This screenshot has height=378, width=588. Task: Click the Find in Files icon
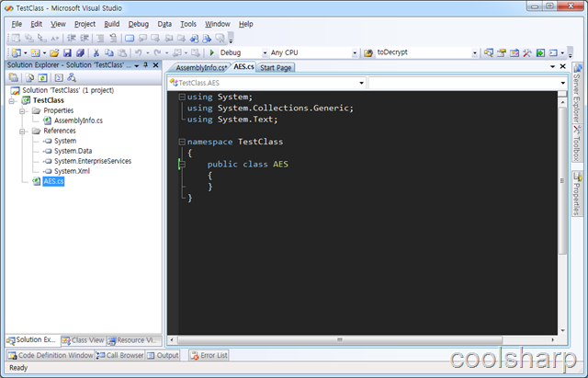tap(368, 53)
